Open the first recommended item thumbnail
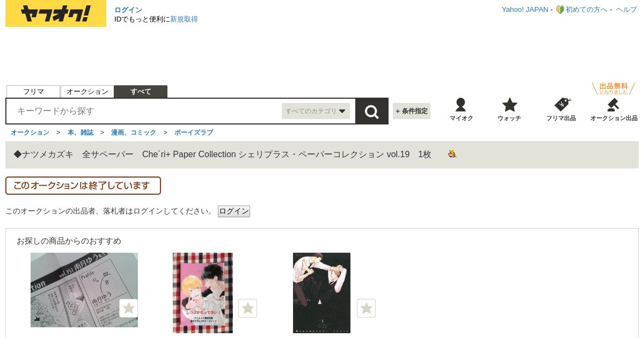644x338 pixels. [x=84, y=290]
